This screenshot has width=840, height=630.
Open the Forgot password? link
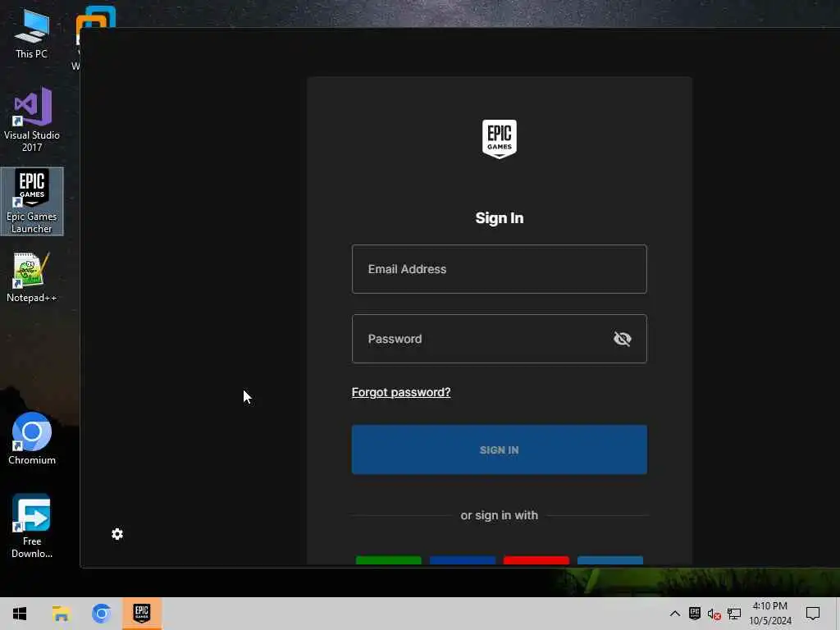[x=400, y=392]
